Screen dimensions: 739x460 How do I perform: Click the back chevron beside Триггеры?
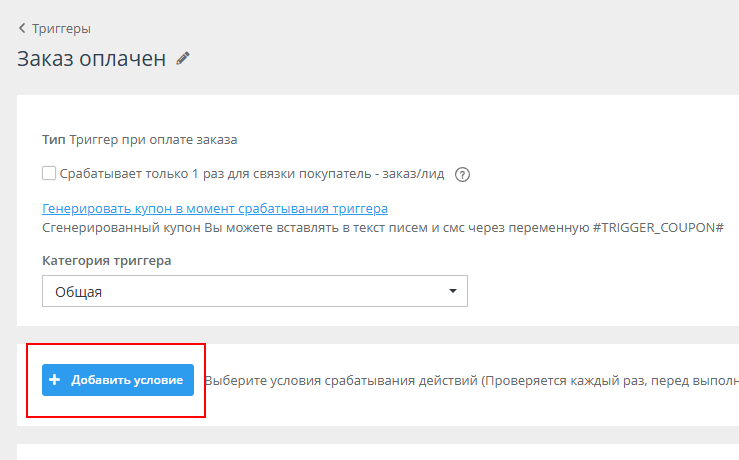tap(22, 29)
